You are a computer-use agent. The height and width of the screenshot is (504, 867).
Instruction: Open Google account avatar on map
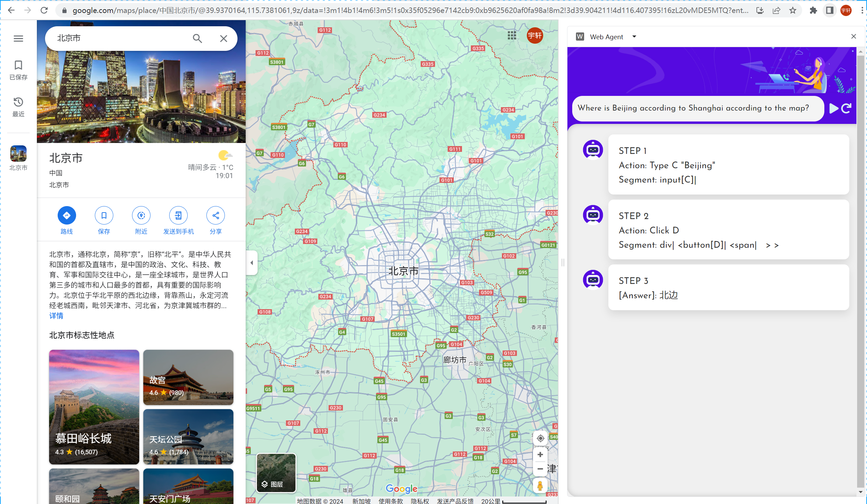pos(535,35)
